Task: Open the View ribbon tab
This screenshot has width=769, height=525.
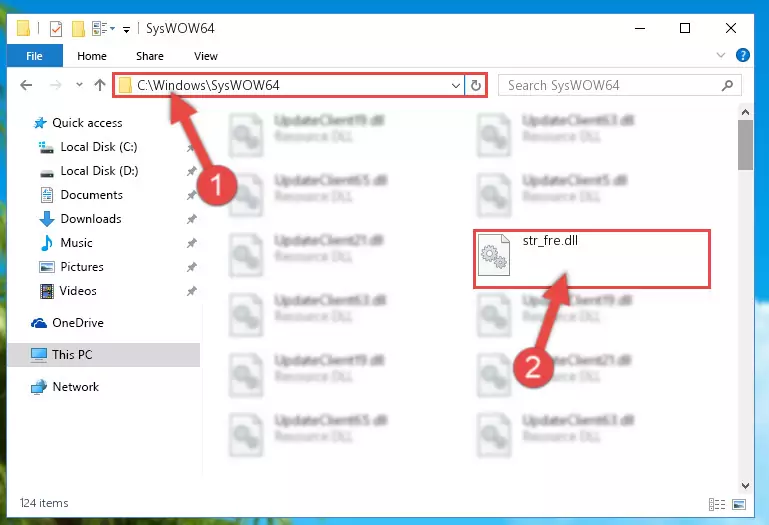Action: [205, 56]
